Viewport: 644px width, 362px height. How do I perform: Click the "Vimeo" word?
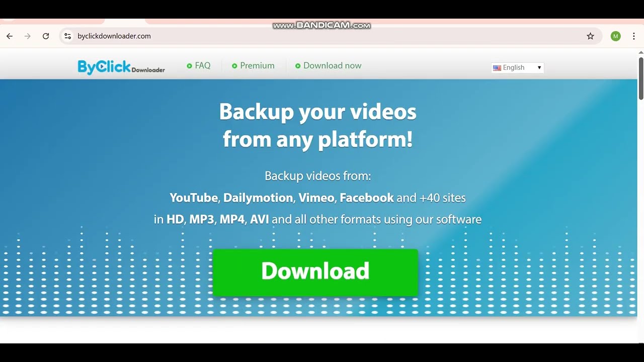316,198
